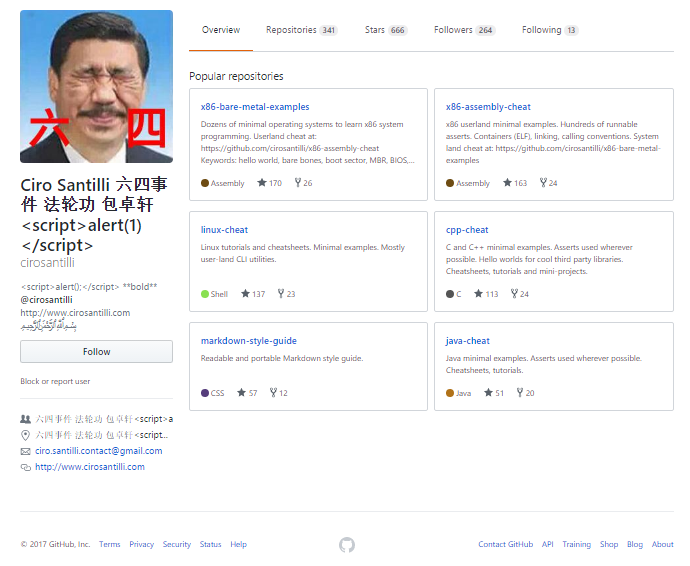Click star icon on markdown-style-guide repository

(x=242, y=393)
